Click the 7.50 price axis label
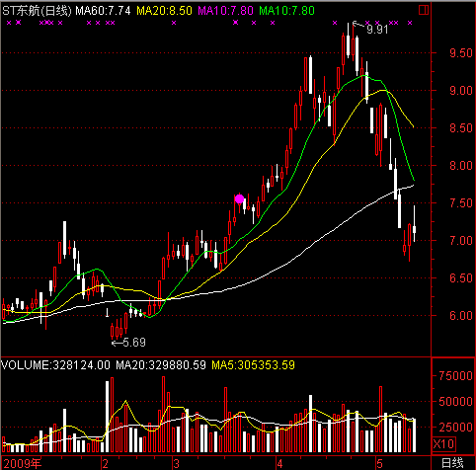The width and height of the screenshot is (476, 470). (461, 203)
